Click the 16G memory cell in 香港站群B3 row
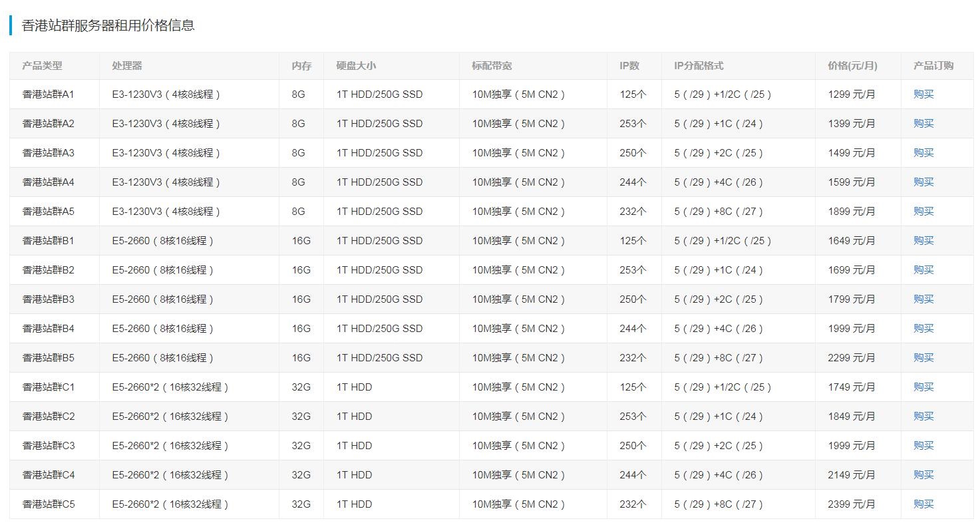This screenshot has height=523, width=980. [x=301, y=299]
